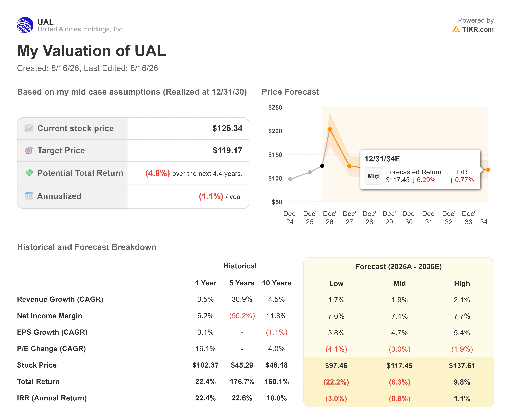Image resolution: width=511 pixels, height=420 pixels.
Task: Click the red IRR down arrow in tooltip
Action: click(451, 180)
